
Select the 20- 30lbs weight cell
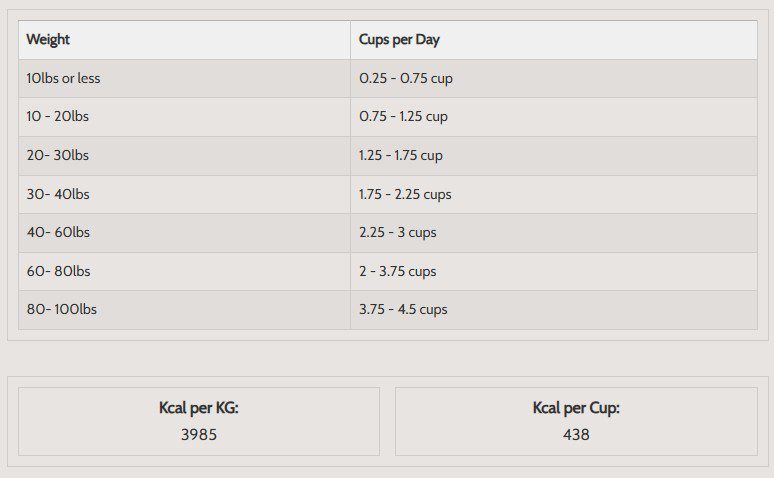pos(58,155)
